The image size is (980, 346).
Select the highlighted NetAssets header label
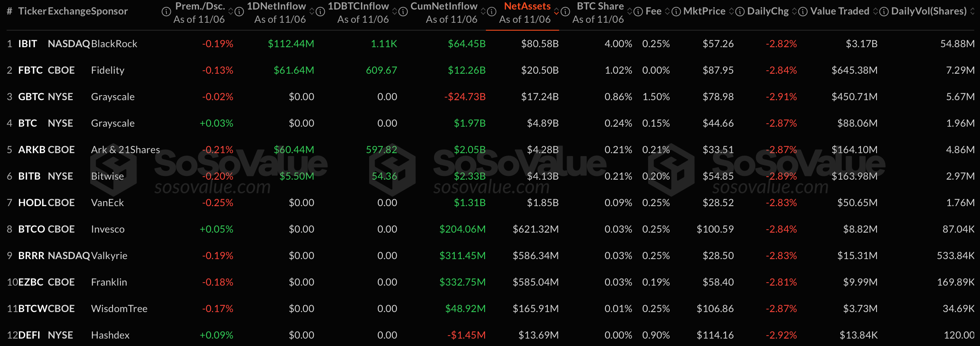pos(527,6)
